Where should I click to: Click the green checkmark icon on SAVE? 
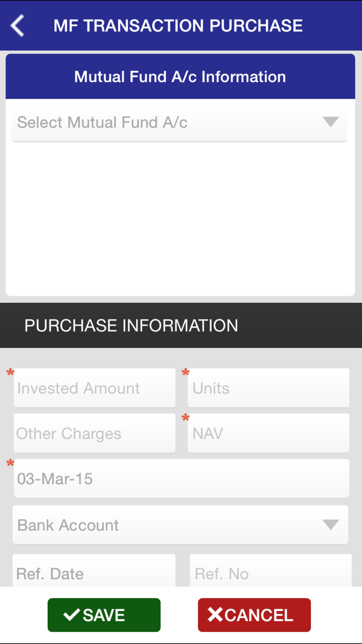pyautogui.click(x=71, y=614)
